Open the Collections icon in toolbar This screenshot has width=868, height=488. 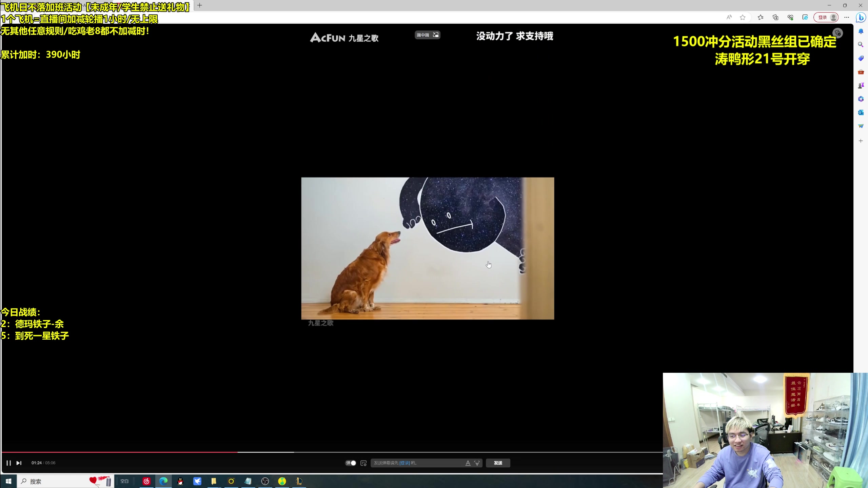click(775, 17)
